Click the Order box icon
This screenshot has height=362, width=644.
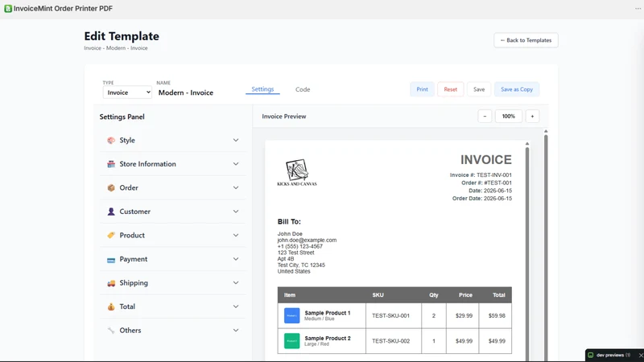[x=111, y=188]
